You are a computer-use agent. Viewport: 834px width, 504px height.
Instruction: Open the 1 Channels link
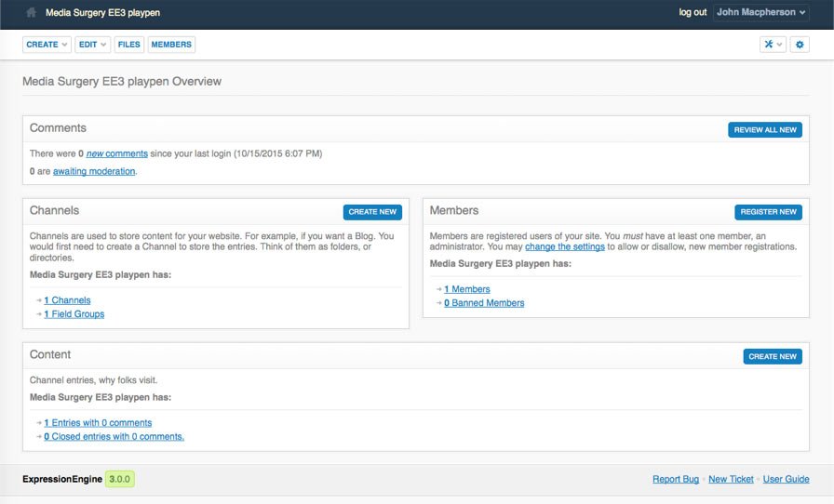coord(68,300)
